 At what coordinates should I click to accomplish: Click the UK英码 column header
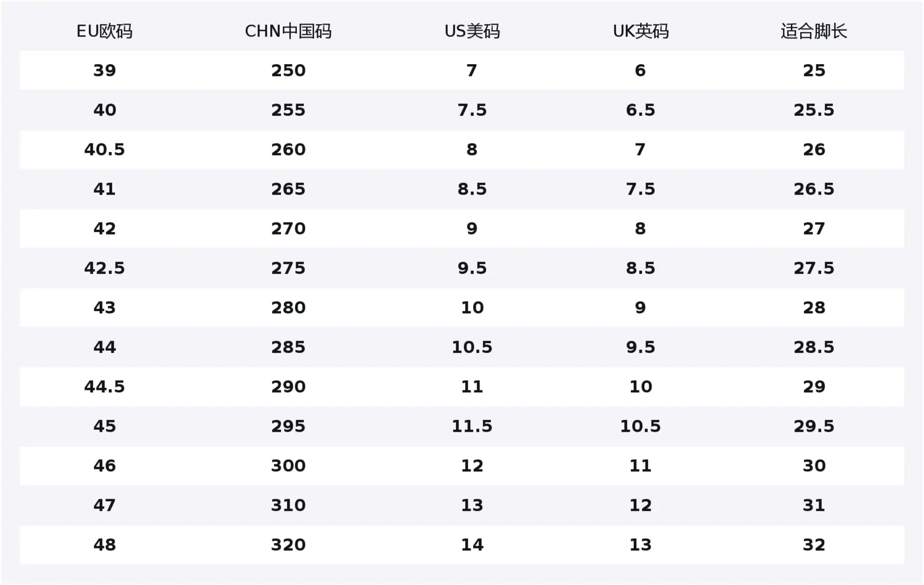640,31
